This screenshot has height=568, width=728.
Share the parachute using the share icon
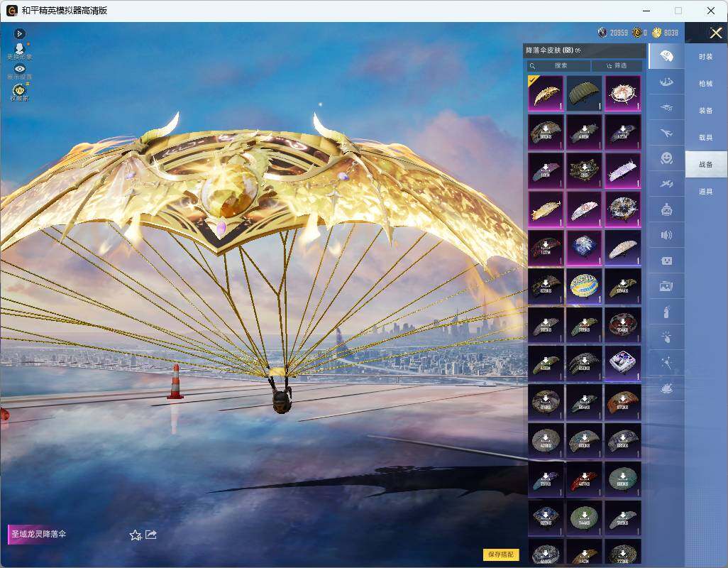point(151,535)
